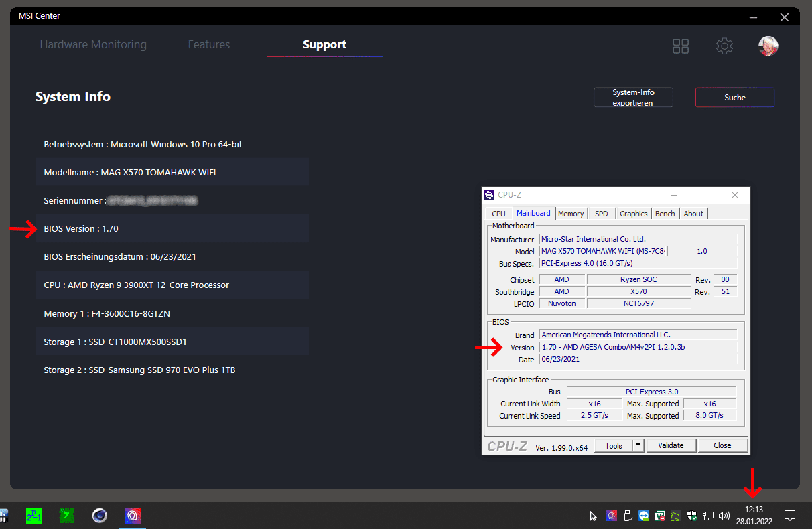
Task: Open the green 2P-1 taskbar app
Action: [34, 515]
